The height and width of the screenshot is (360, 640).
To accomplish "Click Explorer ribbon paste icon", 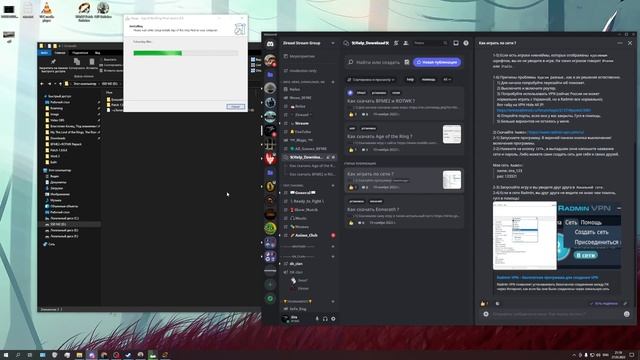I will pyautogui.click(x=92, y=62).
